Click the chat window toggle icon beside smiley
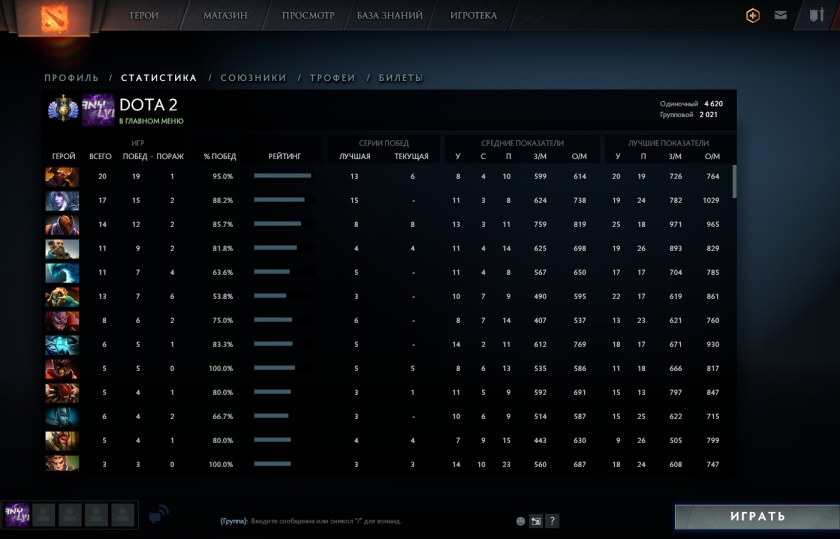 (x=536, y=521)
